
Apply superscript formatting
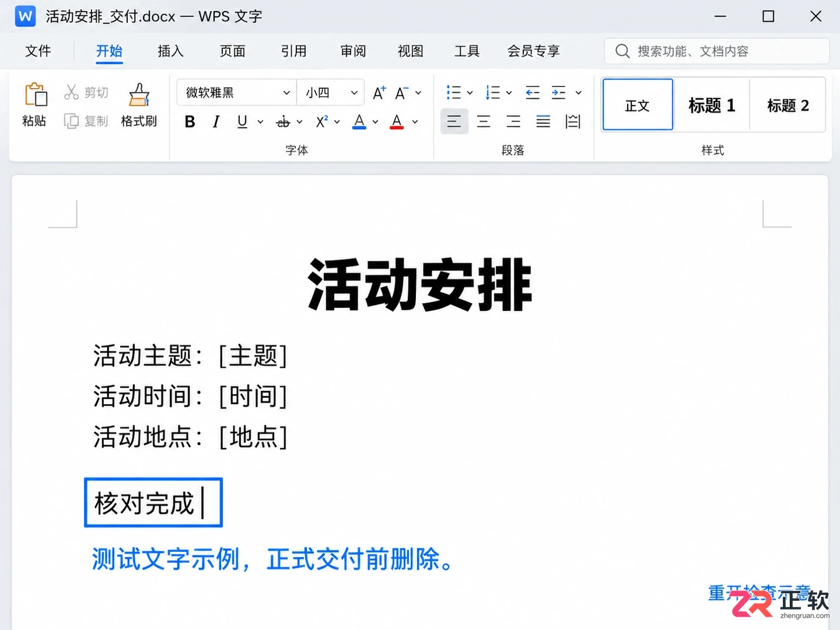pos(321,121)
